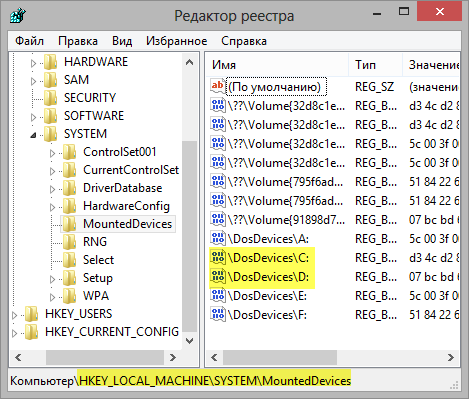Expand the HardwareConfig key

pos(52,207)
